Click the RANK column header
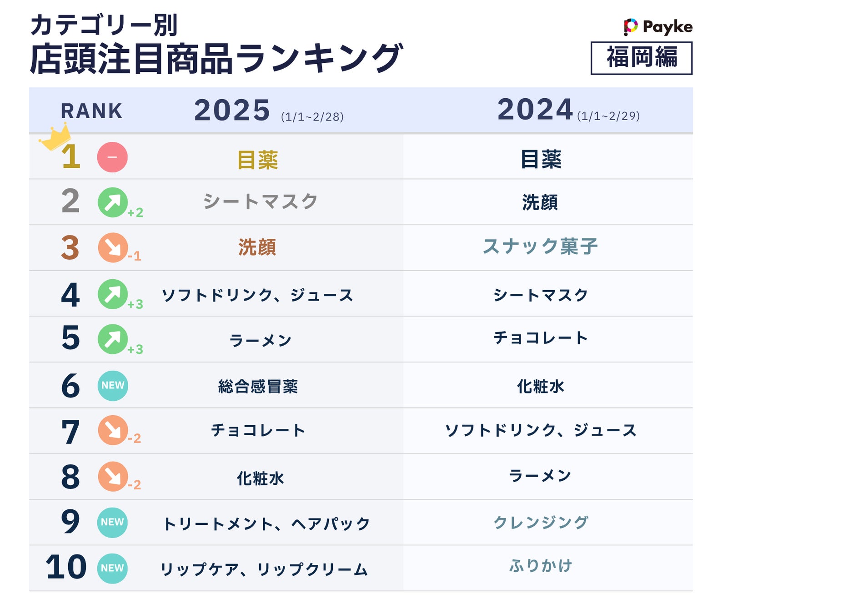The height and width of the screenshot is (614, 868). coord(91,111)
